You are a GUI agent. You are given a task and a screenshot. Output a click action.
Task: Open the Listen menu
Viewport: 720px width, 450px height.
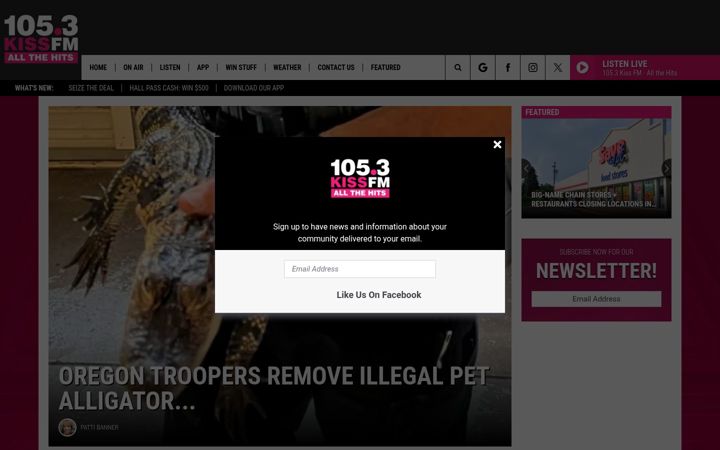pyautogui.click(x=170, y=68)
